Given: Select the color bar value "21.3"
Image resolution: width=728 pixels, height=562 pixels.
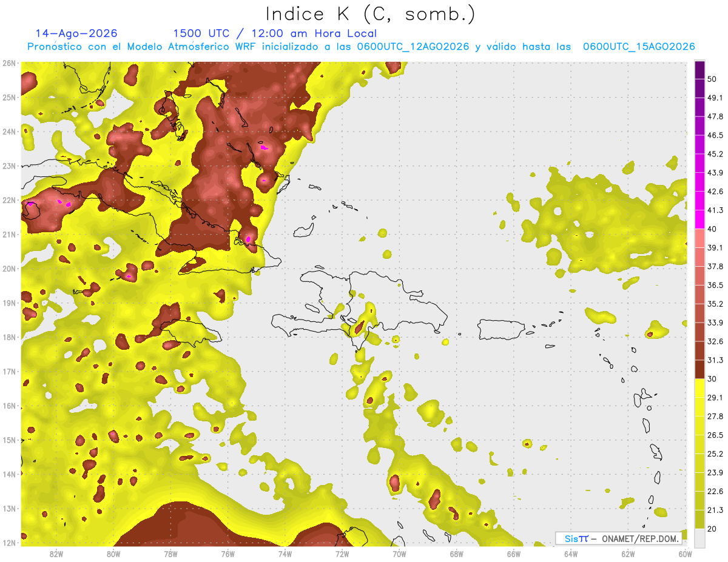Looking at the screenshot, I should (715, 510).
